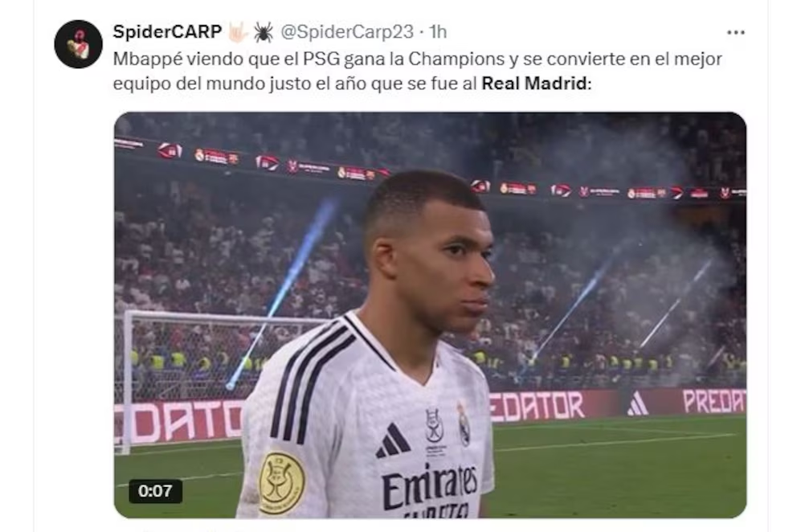This screenshot has width=797, height=532.
Task: Click the gold trophy badge on sleeve
Action: click(281, 483)
